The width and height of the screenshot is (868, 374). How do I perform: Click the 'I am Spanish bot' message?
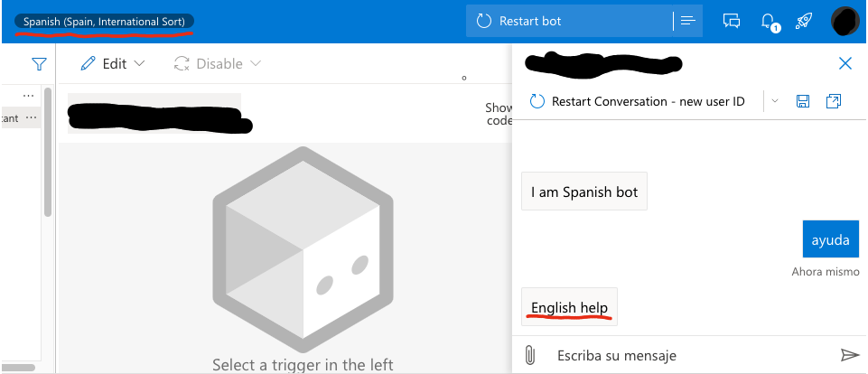tap(584, 192)
